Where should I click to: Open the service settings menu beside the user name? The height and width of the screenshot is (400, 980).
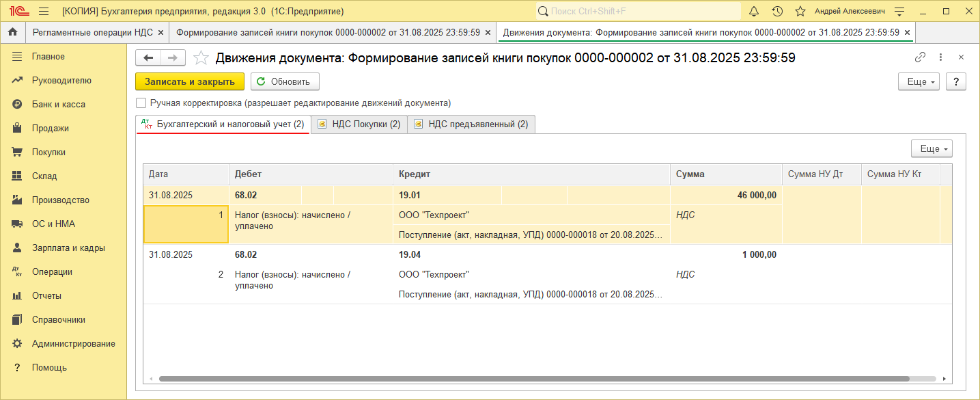pyautogui.click(x=899, y=12)
